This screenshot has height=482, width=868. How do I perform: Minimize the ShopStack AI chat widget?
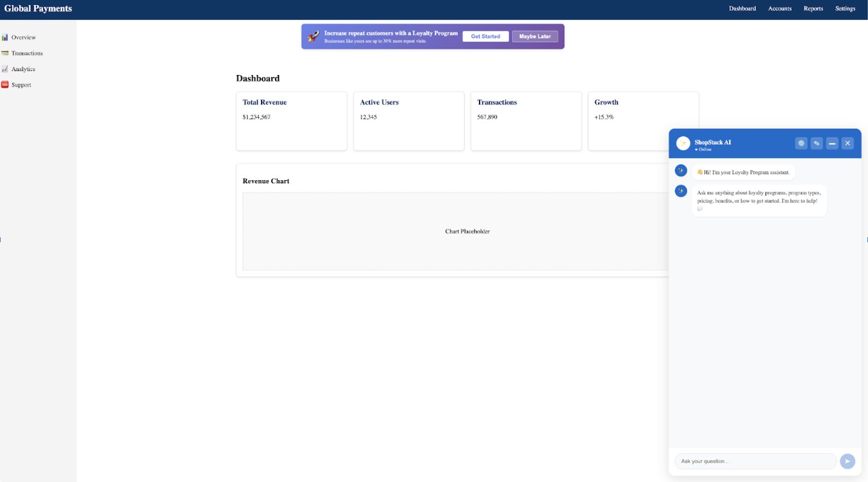tap(832, 143)
